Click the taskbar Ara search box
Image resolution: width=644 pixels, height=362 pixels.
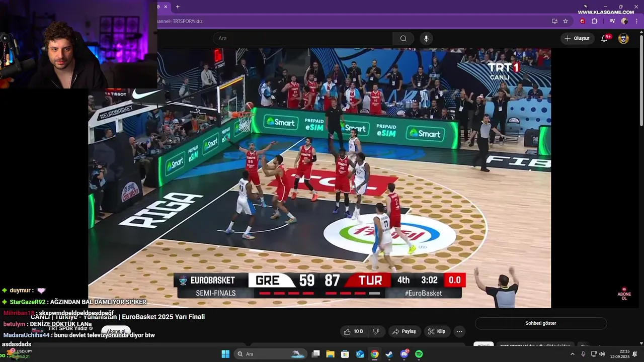point(271,354)
